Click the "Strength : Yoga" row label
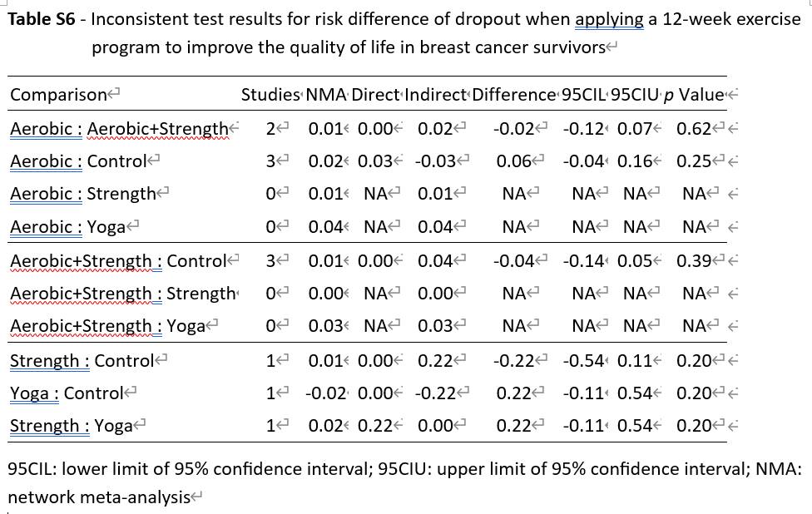This screenshot has height=514, width=812. pyautogui.click(x=72, y=426)
